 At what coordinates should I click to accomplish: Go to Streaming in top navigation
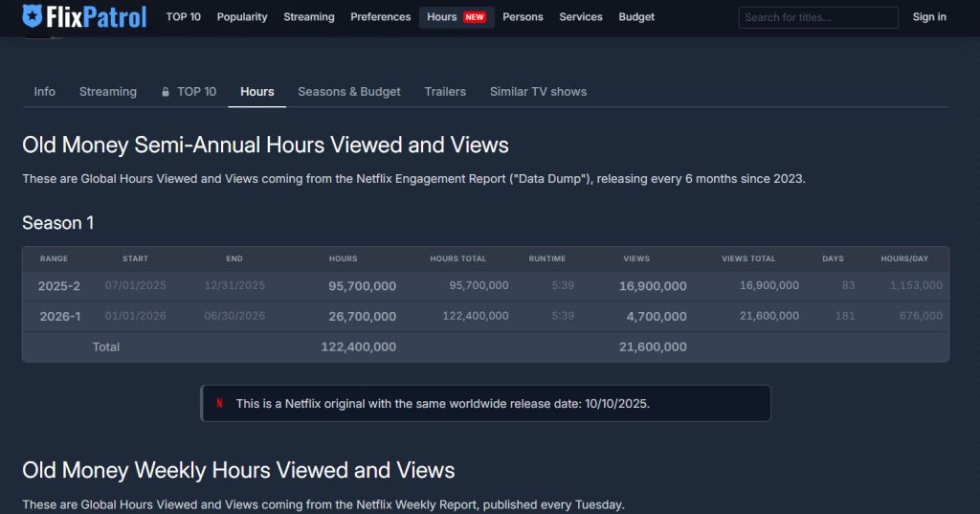(x=309, y=17)
